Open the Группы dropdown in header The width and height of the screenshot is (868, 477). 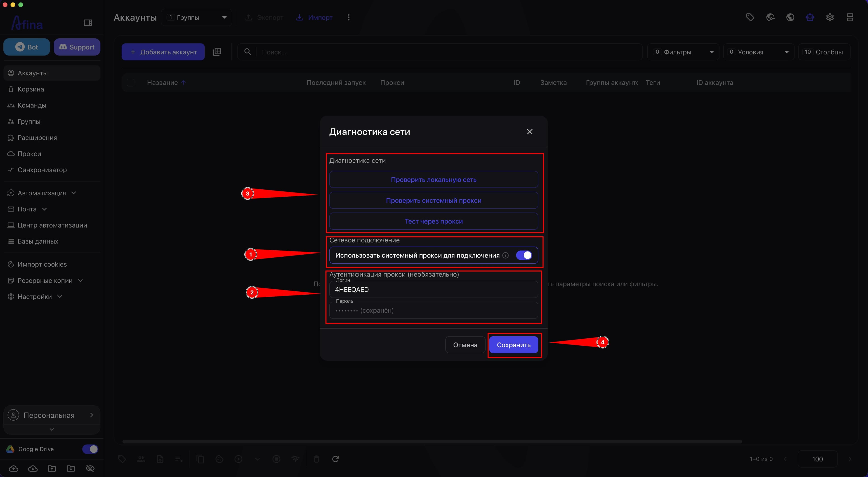[196, 18]
